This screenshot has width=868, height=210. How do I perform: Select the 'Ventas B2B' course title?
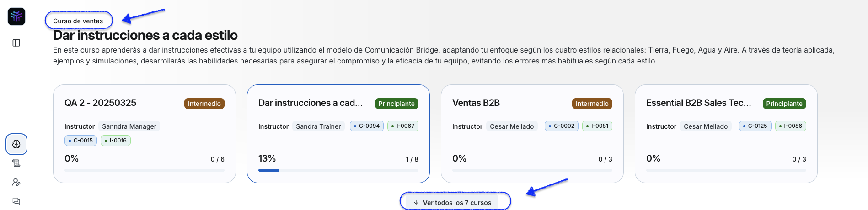(x=476, y=103)
